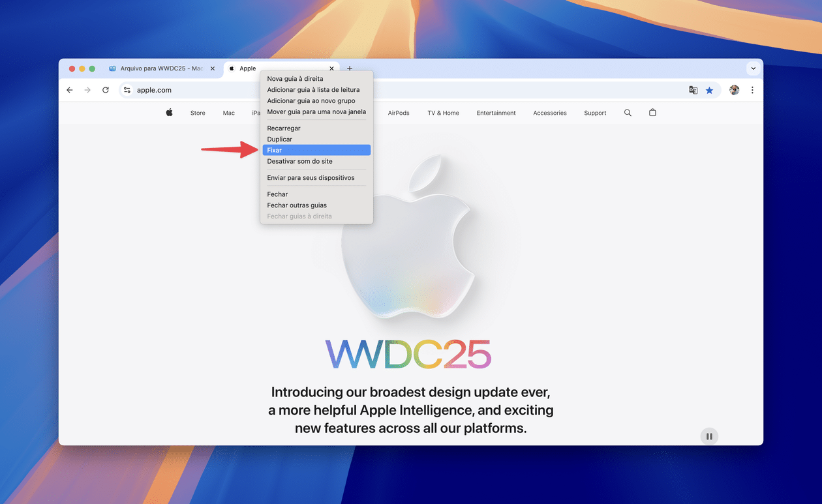Image resolution: width=822 pixels, height=504 pixels.
Task: Pause the hero animation
Action: click(709, 436)
